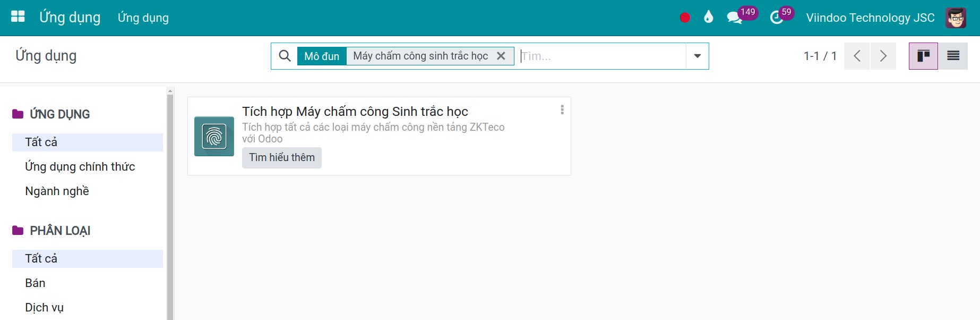Open the main apps grid menu

click(x=18, y=17)
